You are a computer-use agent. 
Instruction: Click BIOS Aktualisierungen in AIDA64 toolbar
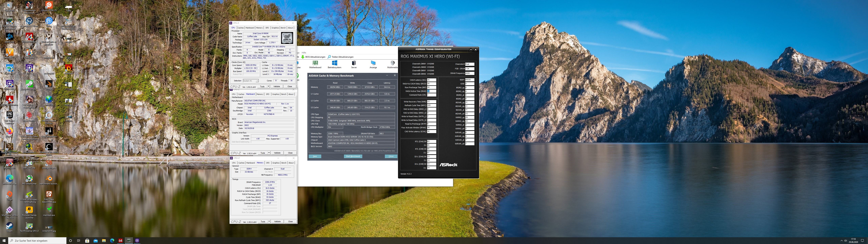coord(313,57)
